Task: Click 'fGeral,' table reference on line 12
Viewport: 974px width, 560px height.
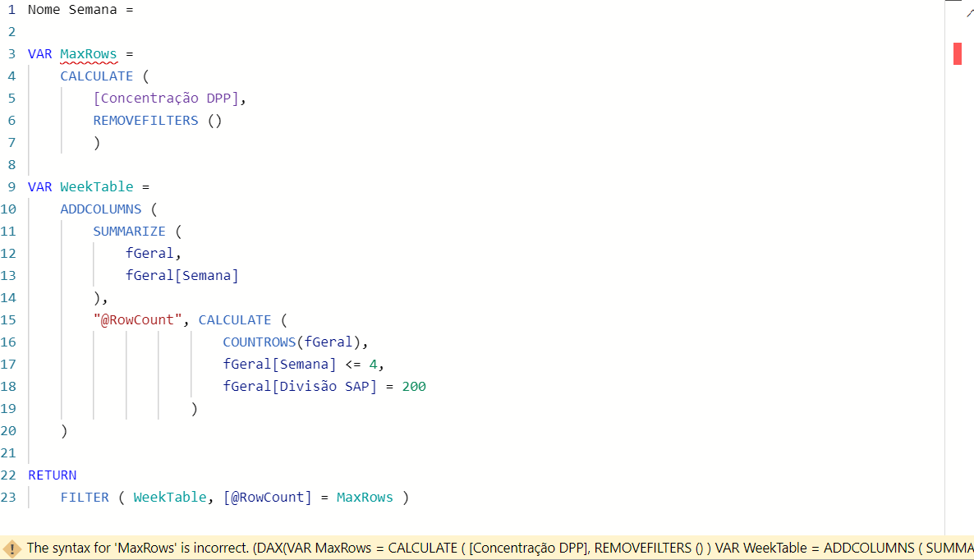Action: [153, 253]
